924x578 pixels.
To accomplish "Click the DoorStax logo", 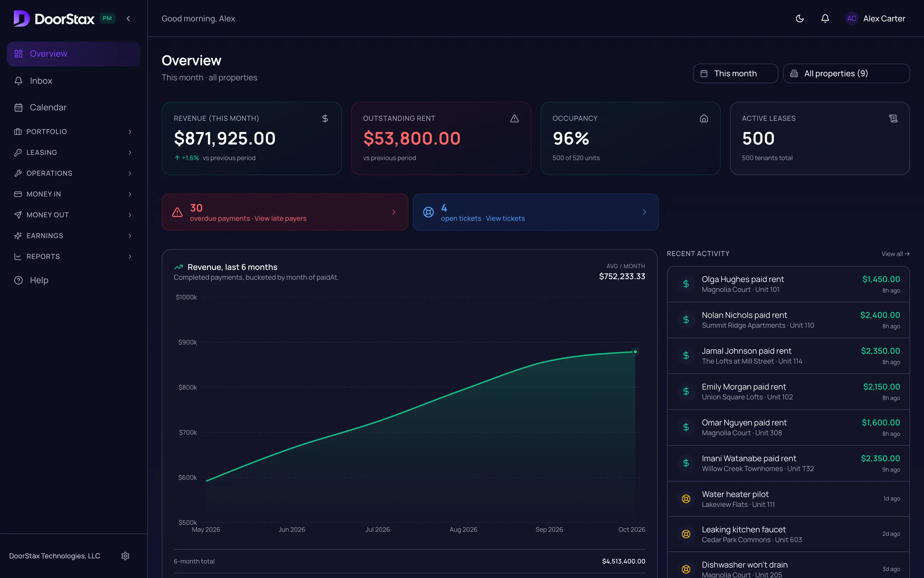I will tap(54, 18).
